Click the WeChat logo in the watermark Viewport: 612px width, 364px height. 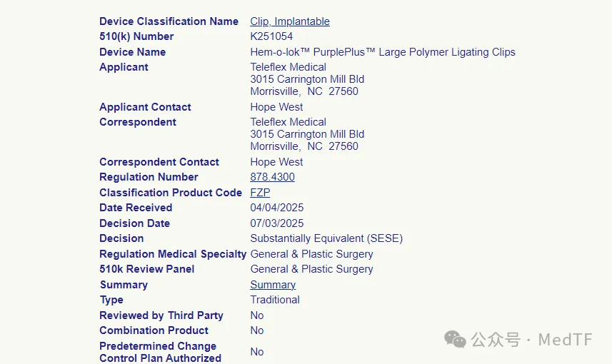pyautogui.click(x=456, y=339)
